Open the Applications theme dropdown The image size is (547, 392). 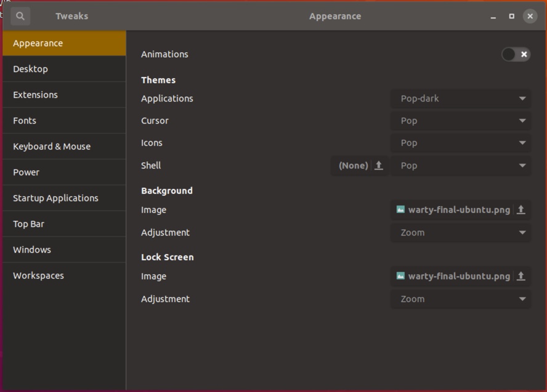[460, 98]
